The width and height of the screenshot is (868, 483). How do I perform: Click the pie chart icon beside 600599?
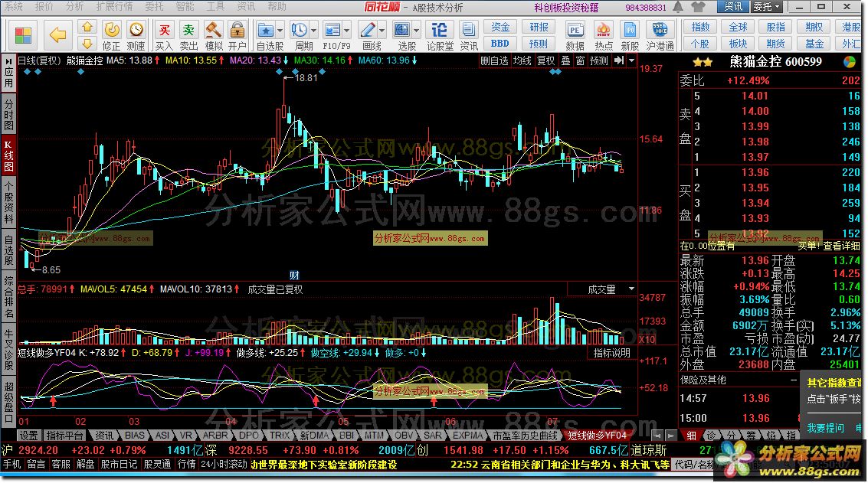pyautogui.click(x=849, y=62)
